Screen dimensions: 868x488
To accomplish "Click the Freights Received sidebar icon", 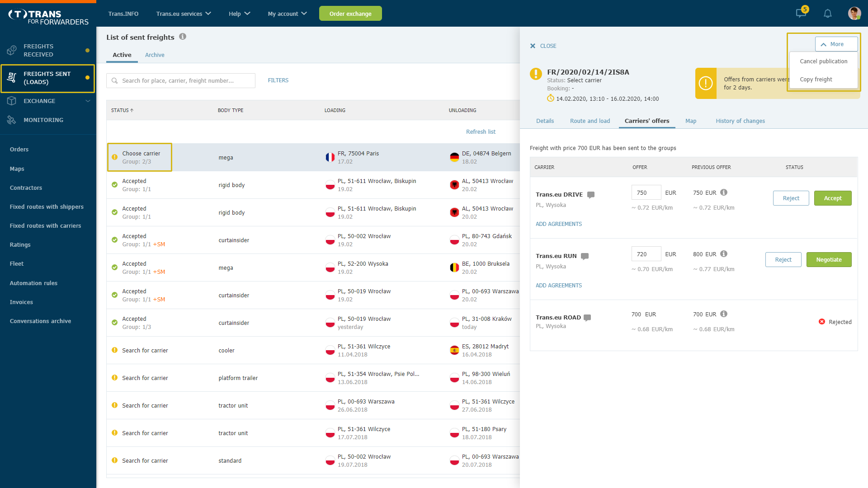I will [12, 50].
